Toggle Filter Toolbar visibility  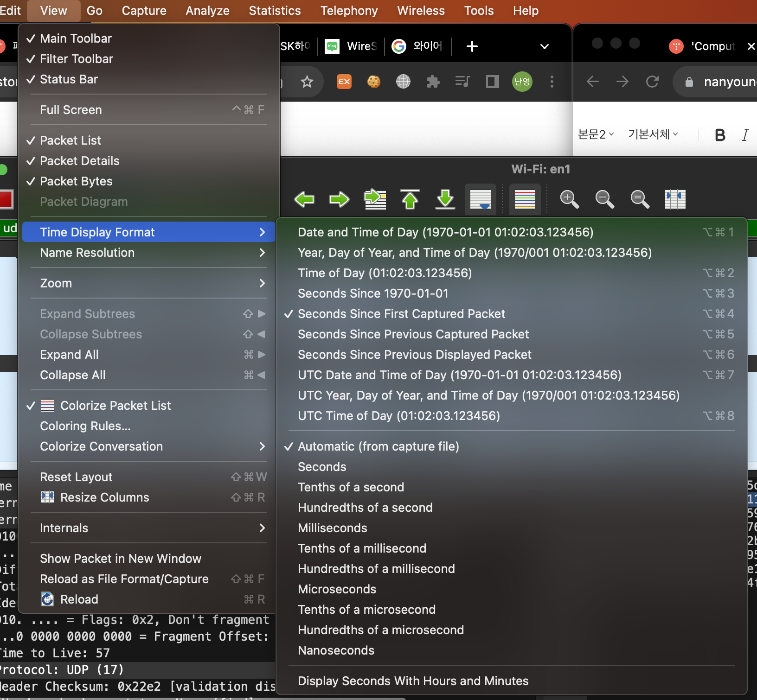[x=148, y=59]
